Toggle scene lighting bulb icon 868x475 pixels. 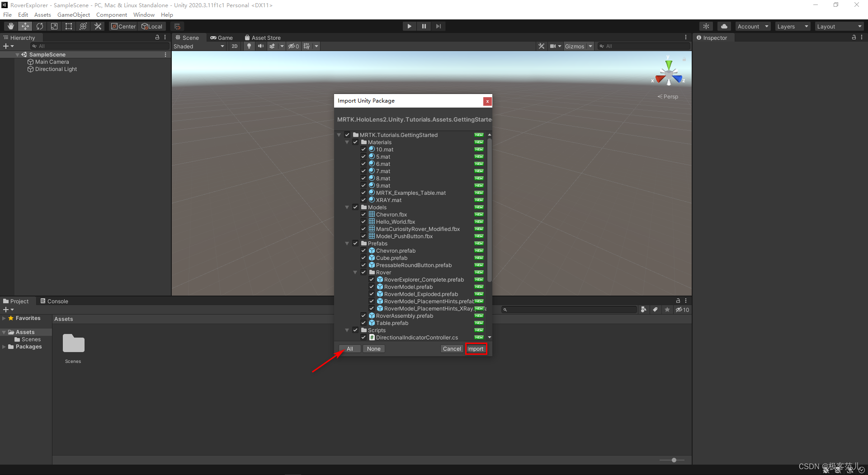(249, 46)
